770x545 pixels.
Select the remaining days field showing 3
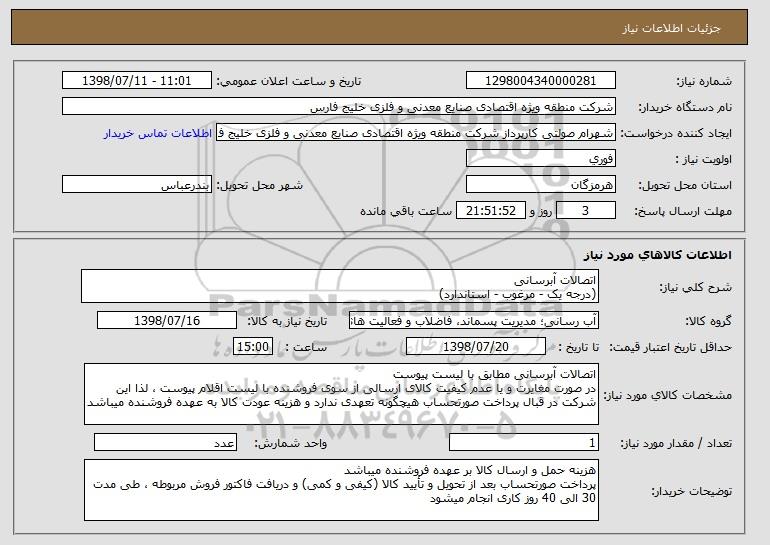click(585, 211)
